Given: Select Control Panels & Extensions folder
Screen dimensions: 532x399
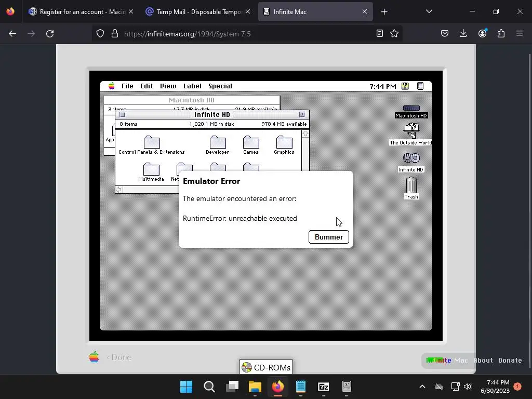Looking at the screenshot, I should point(152,145).
